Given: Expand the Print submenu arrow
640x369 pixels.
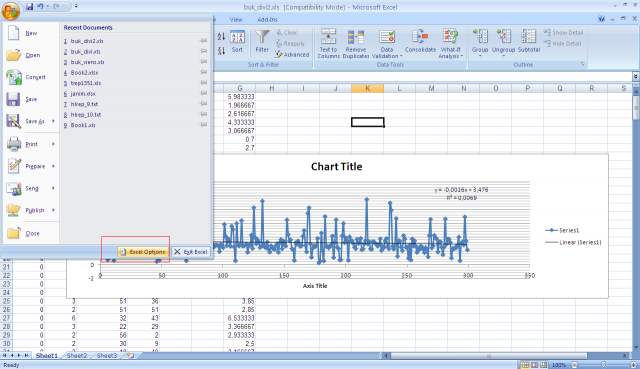Looking at the screenshot, I should (53, 144).
